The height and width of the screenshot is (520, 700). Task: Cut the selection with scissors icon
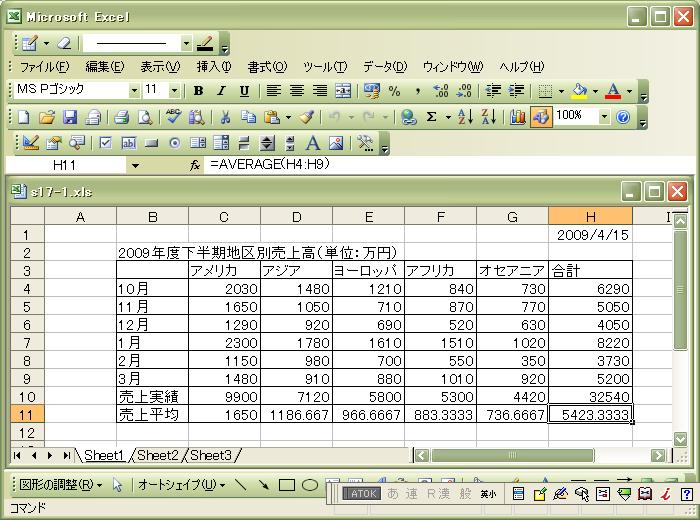coord(225,117)
